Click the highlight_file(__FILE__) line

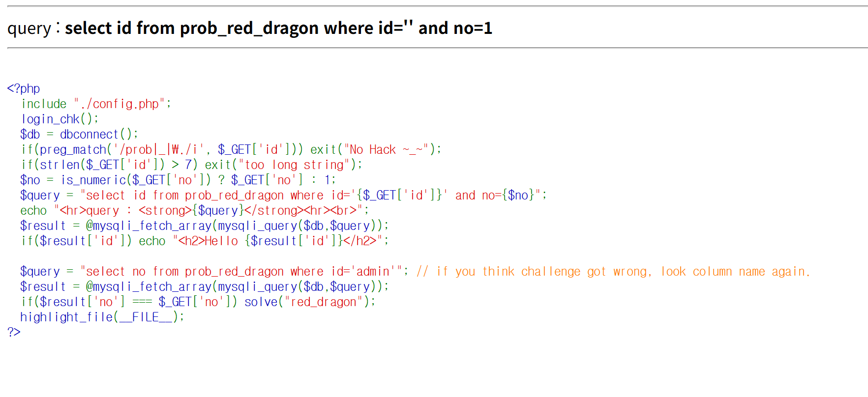[102, 317]
